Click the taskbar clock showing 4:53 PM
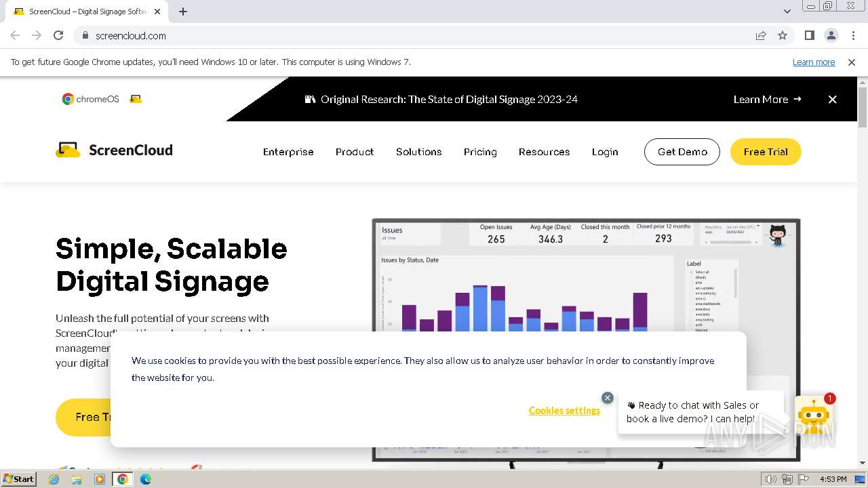 pyautogui.click(x=833, y=479)
